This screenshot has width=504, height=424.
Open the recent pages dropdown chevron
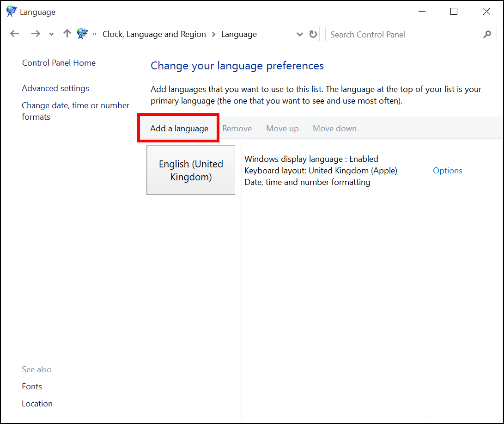51,34
